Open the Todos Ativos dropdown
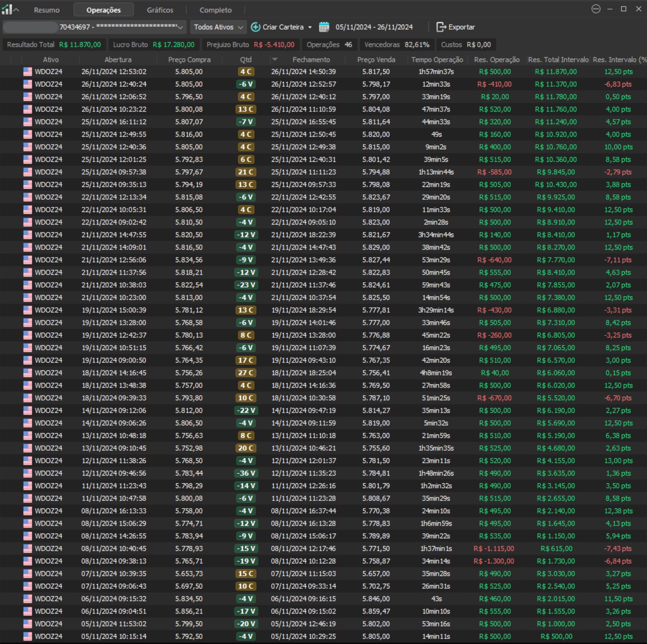647x644 pixels. point(219,27)
